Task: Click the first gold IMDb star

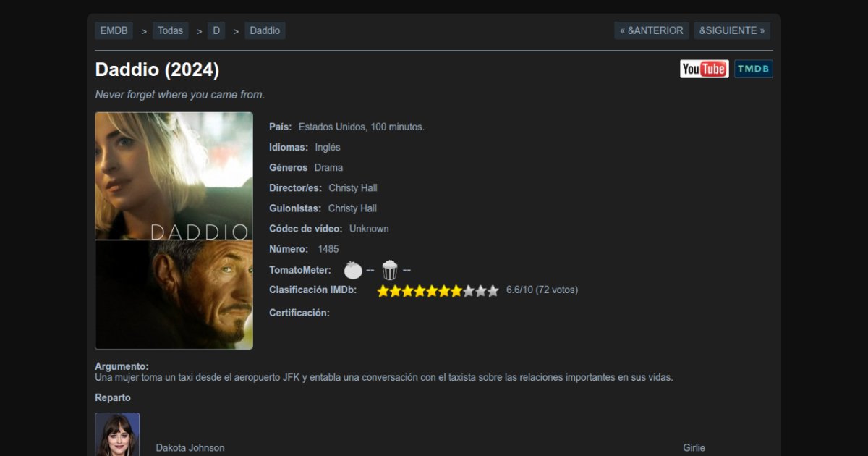Action: pos(383,291)
